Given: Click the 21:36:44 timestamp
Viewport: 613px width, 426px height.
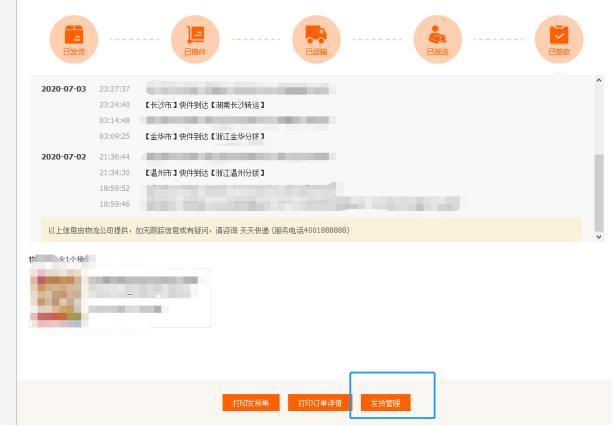Looking at the screenshot, I should 114,157.
